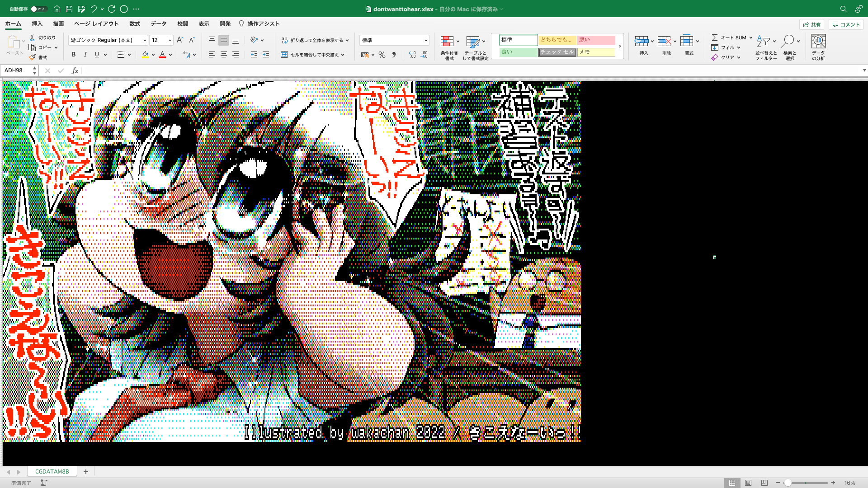Switch to Page Layout view in status bar
The height and width of the screenshot is (488, 868).
click(x=748, y=483)
